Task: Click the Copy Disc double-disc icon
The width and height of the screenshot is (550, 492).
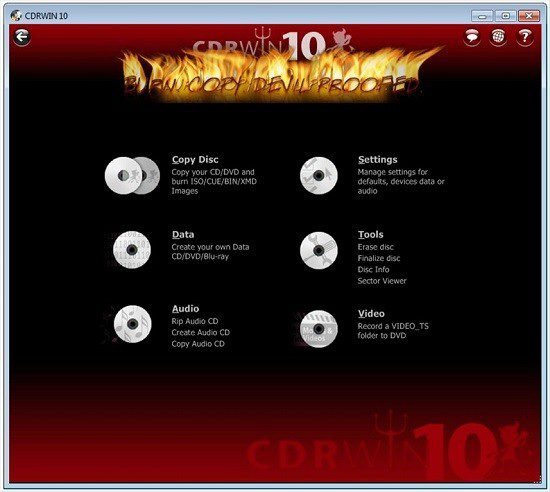Action: tap(132, 175)
